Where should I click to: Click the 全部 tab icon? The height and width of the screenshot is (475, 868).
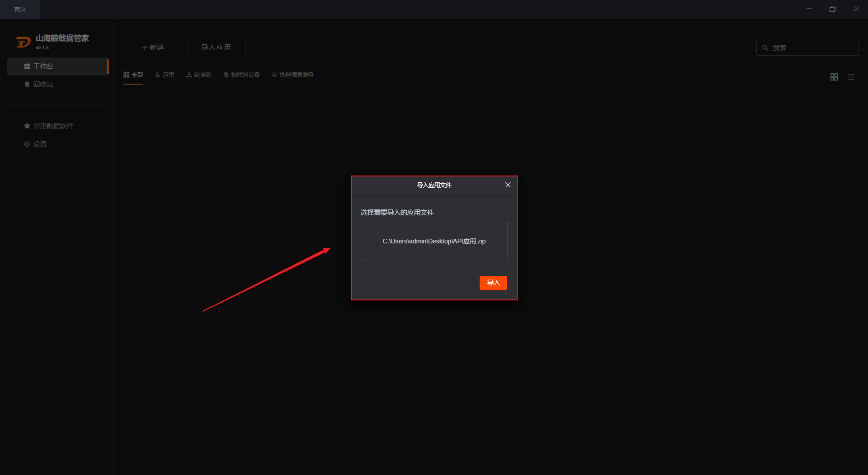(127, 75)
